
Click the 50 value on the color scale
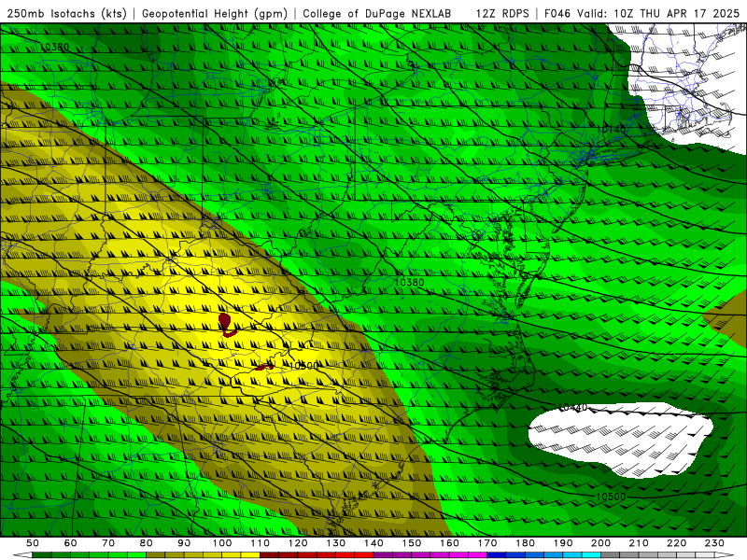(x=33, y=543)
